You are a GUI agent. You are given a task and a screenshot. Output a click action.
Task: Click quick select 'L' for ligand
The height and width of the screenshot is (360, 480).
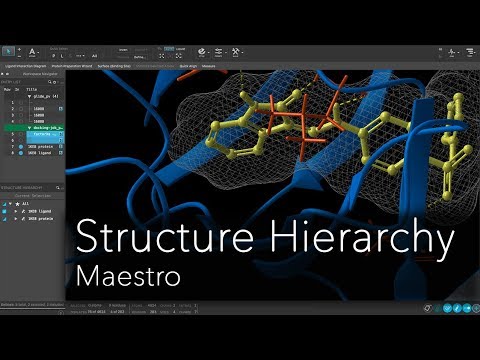point(62,56)
